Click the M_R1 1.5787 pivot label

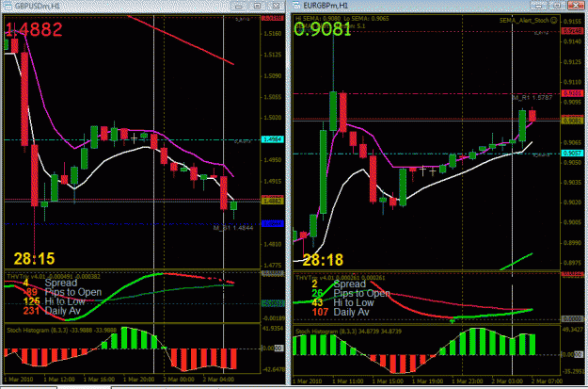tap(532, 98)
